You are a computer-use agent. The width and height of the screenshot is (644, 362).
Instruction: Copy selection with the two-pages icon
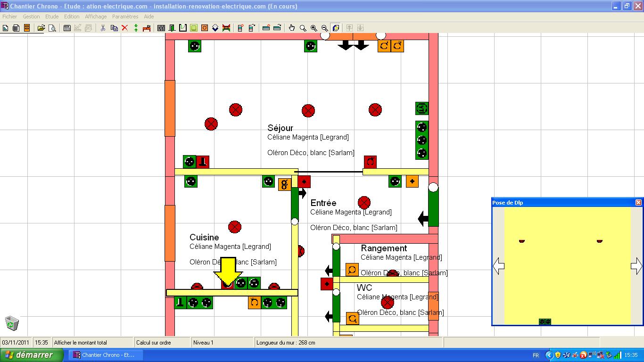click(x=114, y=28)
